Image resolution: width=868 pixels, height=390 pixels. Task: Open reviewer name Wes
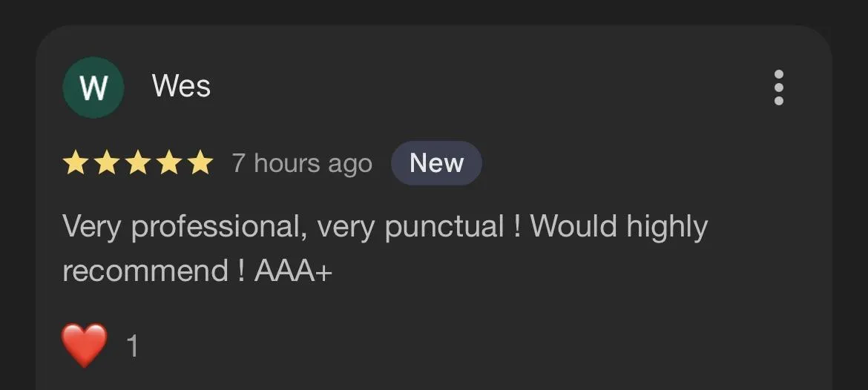[182, 86]
